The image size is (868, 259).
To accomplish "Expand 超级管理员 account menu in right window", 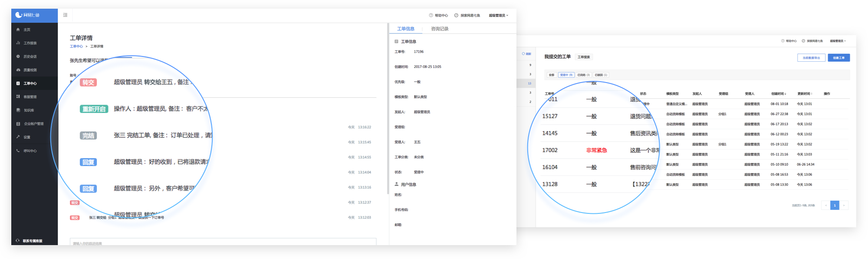I will [838, 41].
